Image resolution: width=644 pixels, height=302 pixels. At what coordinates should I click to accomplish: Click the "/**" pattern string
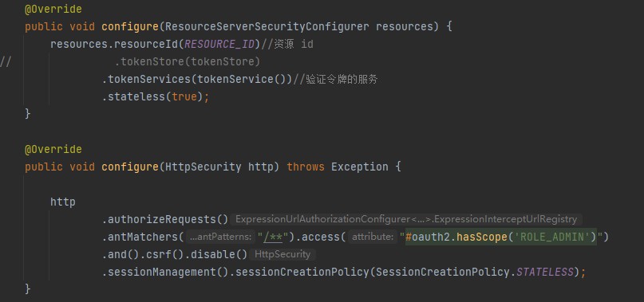[274, 237]
